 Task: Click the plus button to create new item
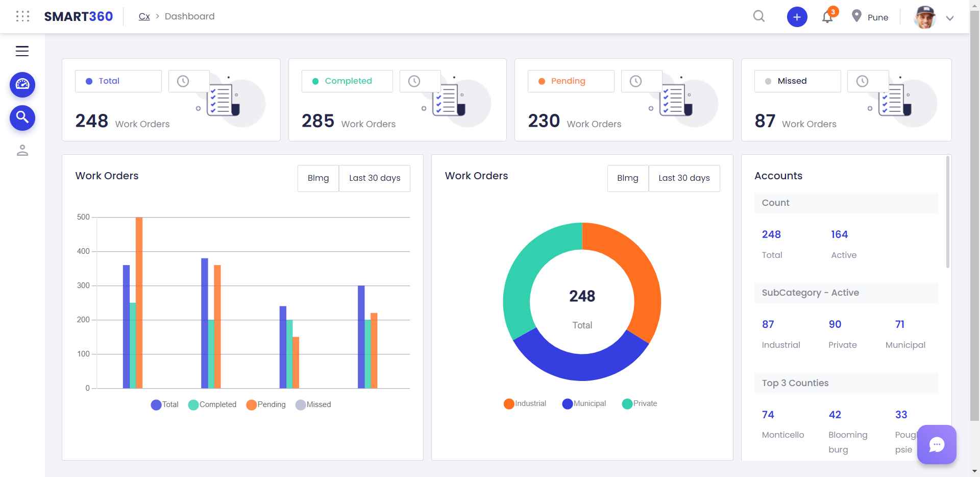click(797, 16)
